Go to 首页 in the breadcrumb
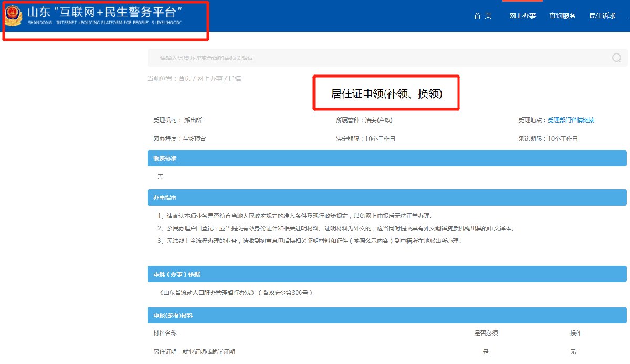This screenshot has width=630, height=364. click(185, 78)
